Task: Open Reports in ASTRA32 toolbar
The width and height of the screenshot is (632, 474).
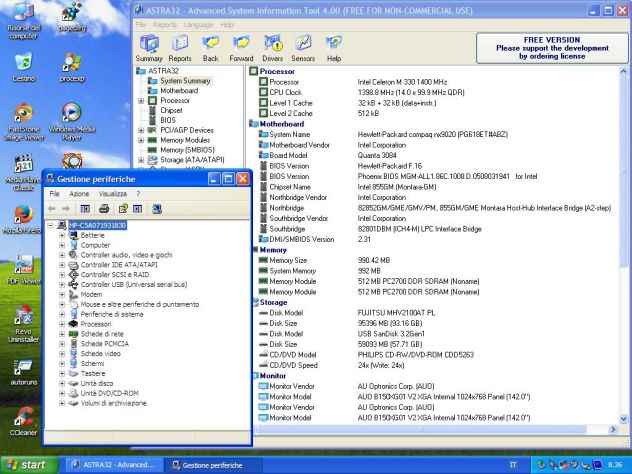Action: (180, 48)
